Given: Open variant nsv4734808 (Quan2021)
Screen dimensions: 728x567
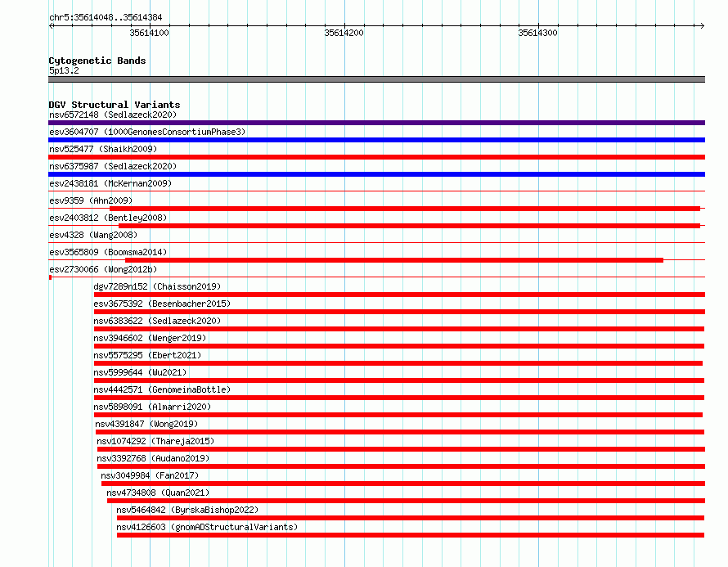Looking at the screenshot, I should (x=158, y=493).
